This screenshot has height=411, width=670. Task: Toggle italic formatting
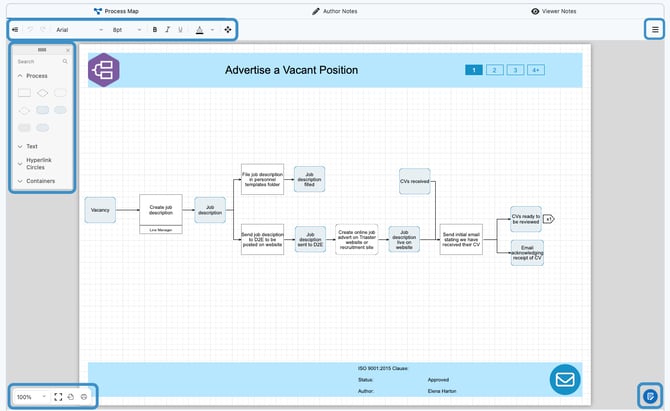pos(167,30)
